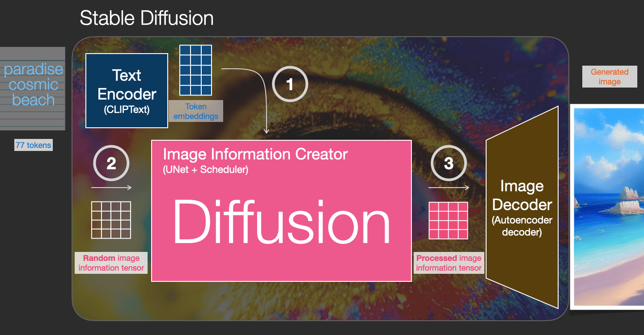Select the Image Decoder trapezoid shape
The image size is (644, 335).
(x=522, y=205)
